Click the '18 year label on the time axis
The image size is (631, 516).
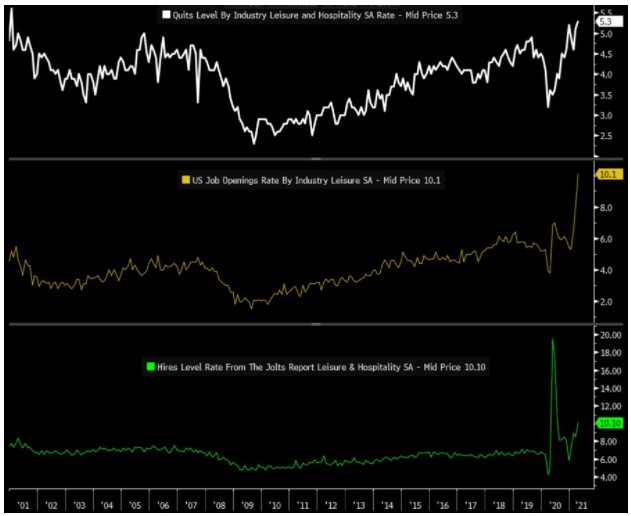point(499,505)
